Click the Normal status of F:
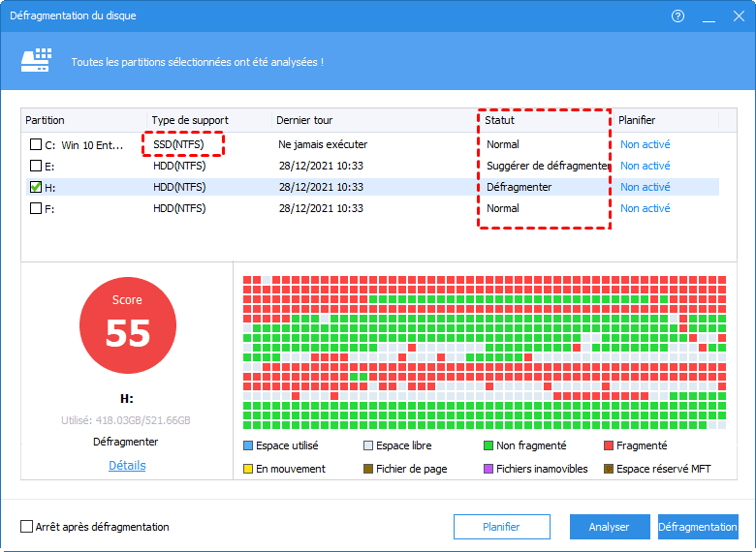The height and width of the screenshot is (552, 756). 503,208
